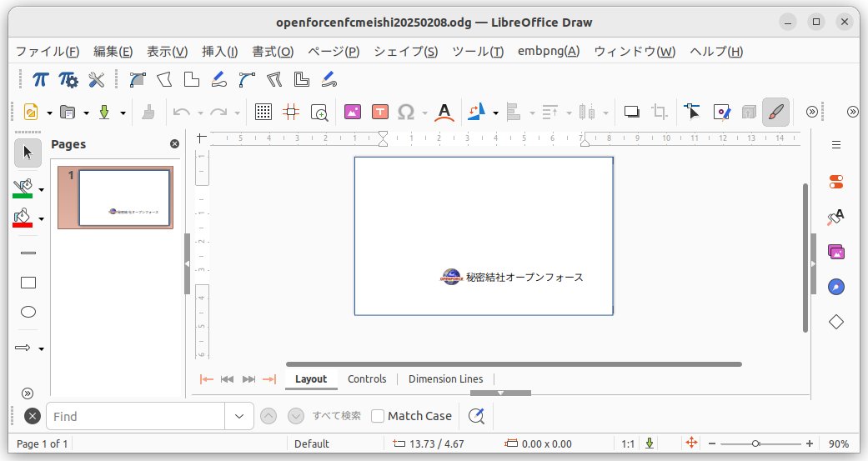Open the line color dropdown arrow
Viewport: 868px width, 461px height.
[42, 190]
